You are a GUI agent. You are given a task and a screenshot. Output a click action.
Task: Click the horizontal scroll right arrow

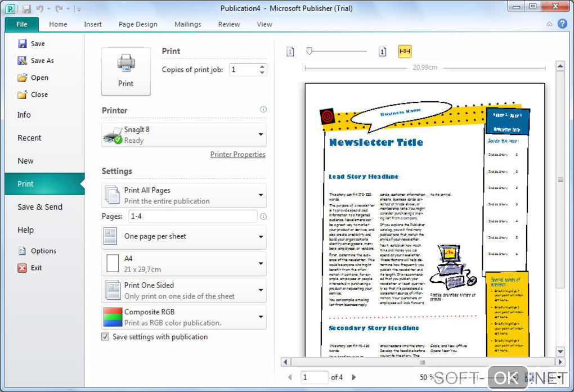[x=560, y=362]
